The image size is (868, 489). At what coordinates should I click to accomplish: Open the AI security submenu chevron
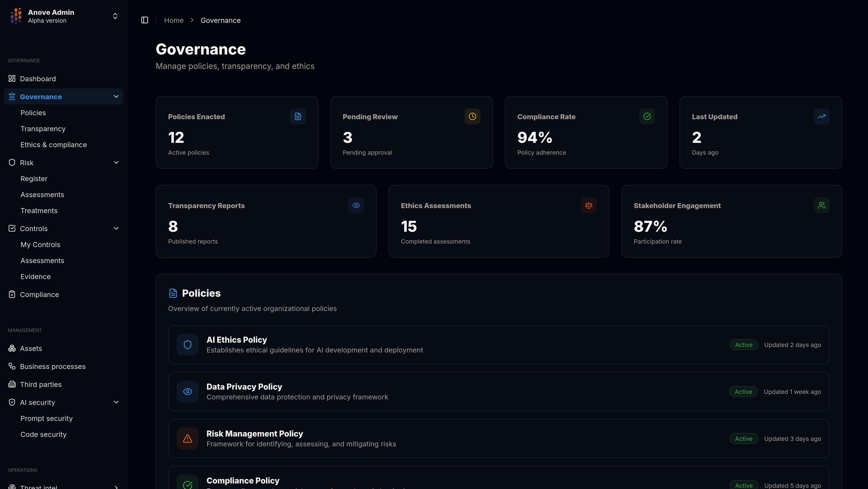coord(116,402)
